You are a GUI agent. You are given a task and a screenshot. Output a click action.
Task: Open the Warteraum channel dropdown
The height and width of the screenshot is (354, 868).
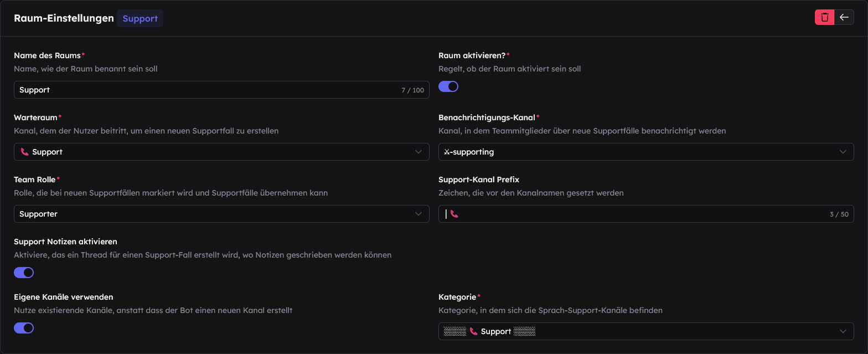[x=221, y=152]
